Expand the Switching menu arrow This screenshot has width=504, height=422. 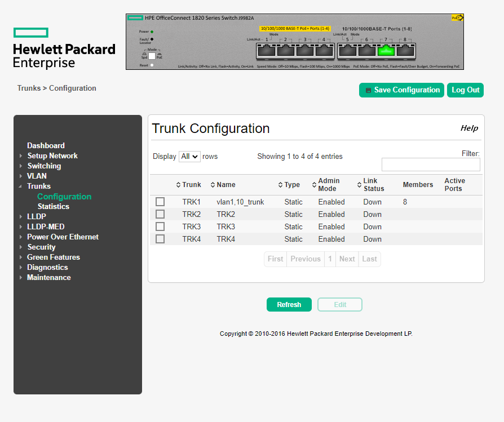[x=21, y=166]
